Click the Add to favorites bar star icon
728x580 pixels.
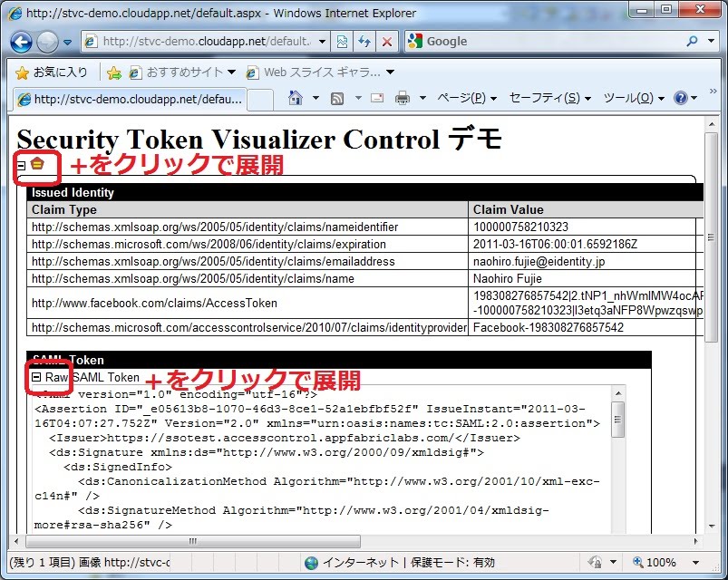[113, 72]
